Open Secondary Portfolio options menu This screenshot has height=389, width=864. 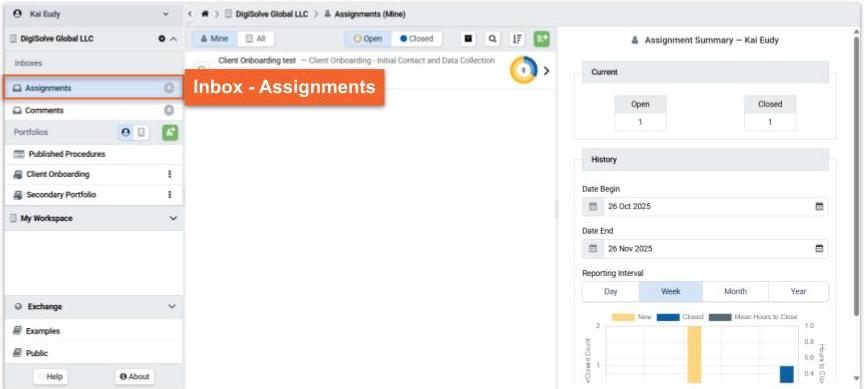[170, 194]
